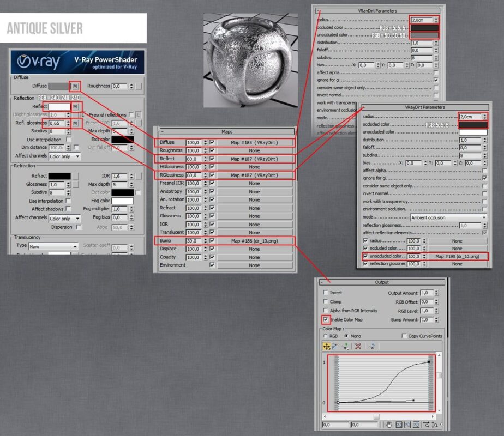The height and width of the screenshot is (436, 504).
Task: Select the Zoom Horizontal Extents icon
Action: point(408,424)
